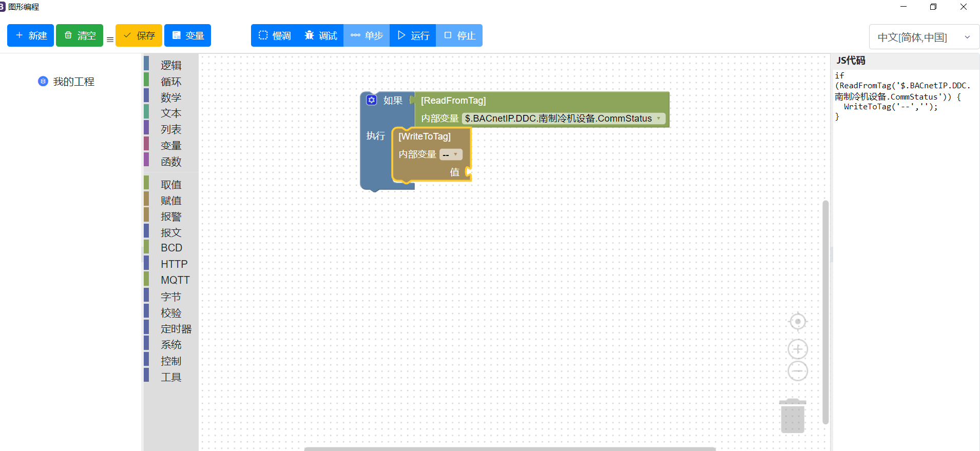Image resolution: width=980 pixels, height=451 pixels.
Task: Save the project with 保存 button
Action: (x=139, y=35)
